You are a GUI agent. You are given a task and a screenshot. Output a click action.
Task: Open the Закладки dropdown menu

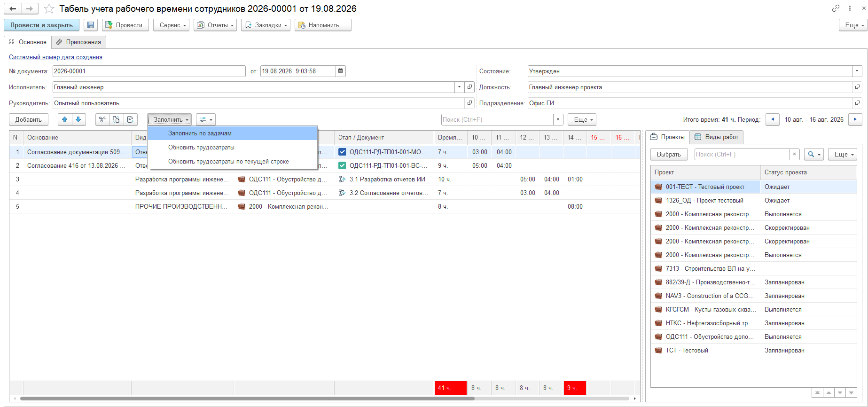coord(266,25)
